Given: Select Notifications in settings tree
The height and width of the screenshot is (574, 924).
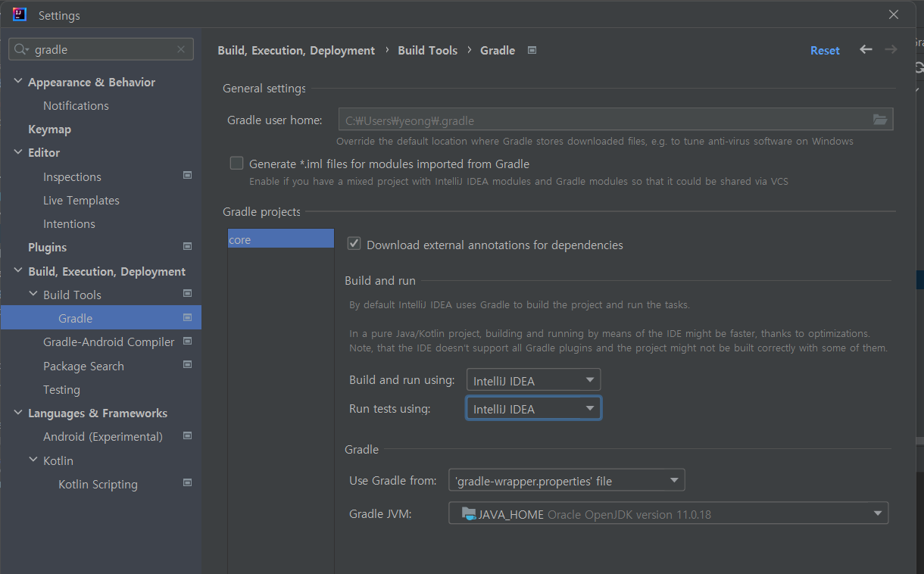Looking at the screenshot, I should tap(76, 106).
